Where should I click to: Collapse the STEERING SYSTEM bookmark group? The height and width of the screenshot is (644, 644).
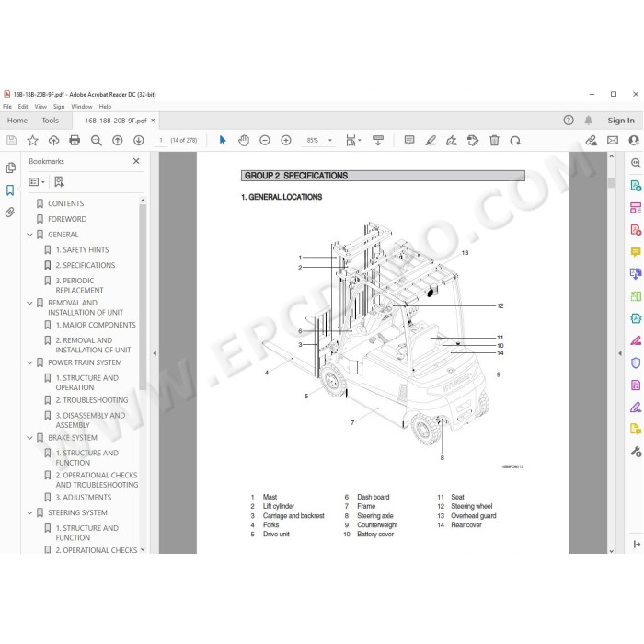pos(29,513)
